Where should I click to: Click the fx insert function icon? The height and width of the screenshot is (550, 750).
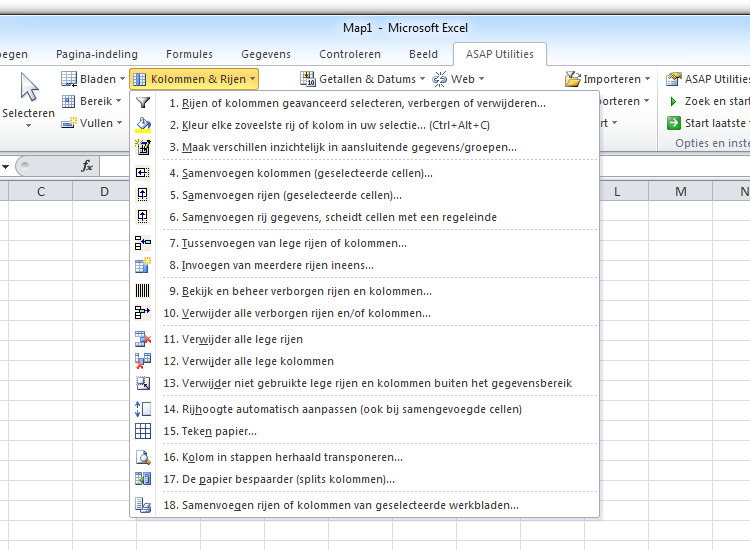point(87,166)
